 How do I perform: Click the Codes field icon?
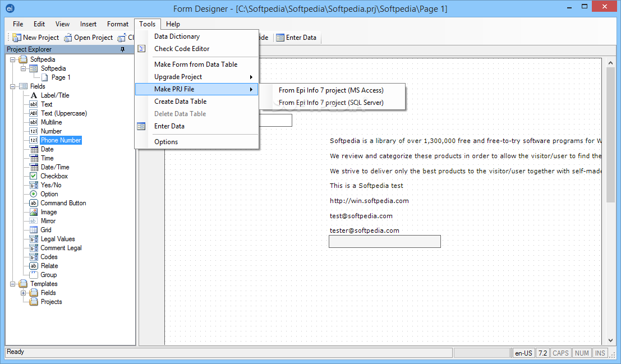tap(34, 257)
